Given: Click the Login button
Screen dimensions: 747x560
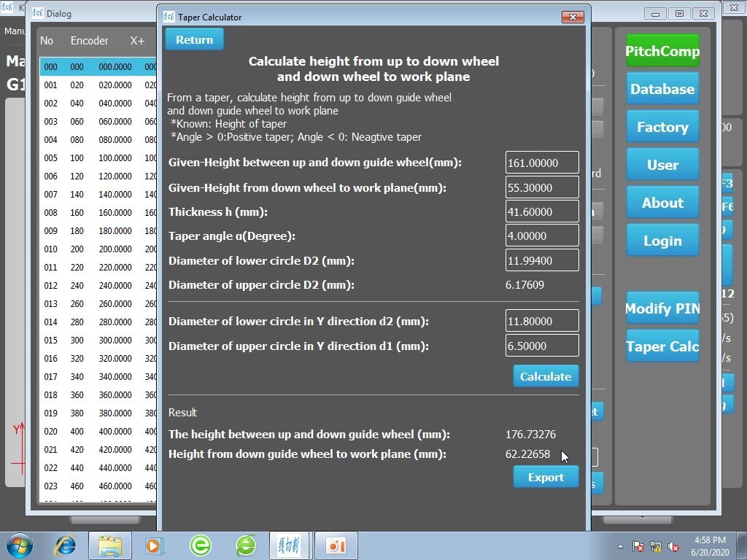Looking at the screenshot, I should tap(662, 241).
